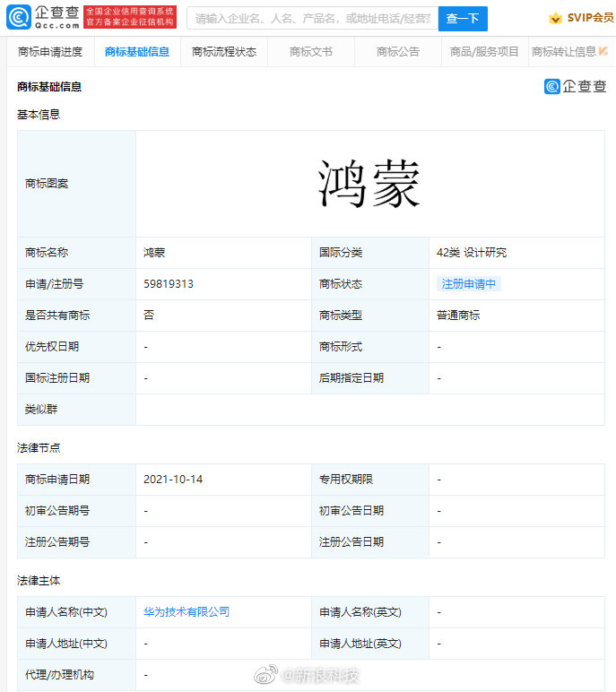
Task: Click the red official credit system badge
Action: [x=129, y=17]
